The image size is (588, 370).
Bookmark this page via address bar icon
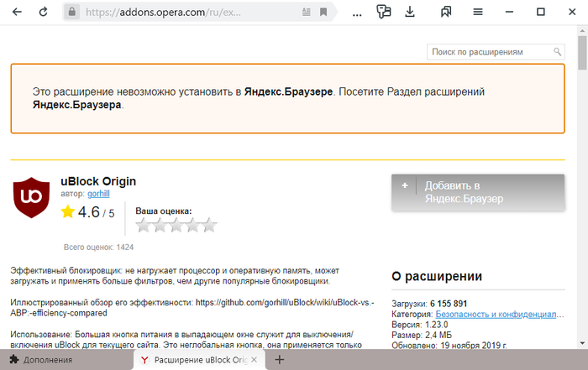[323, 13]
